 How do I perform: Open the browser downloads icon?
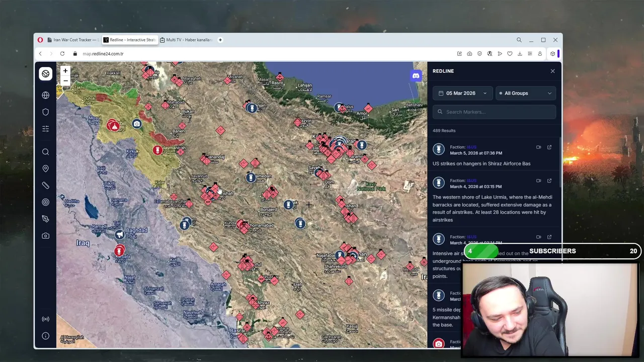[x=520, y=54]
